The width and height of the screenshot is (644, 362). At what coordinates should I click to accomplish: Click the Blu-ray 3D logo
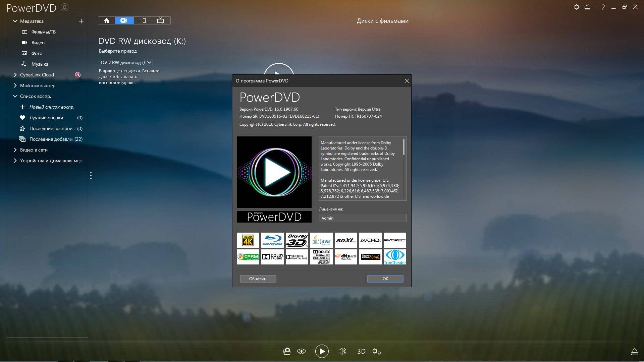(x=297, y=240)
